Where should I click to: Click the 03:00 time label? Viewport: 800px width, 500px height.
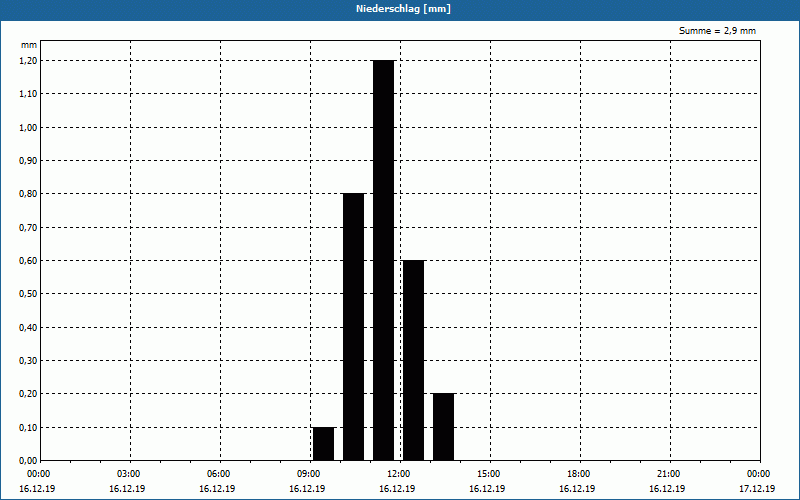[130, 474]
